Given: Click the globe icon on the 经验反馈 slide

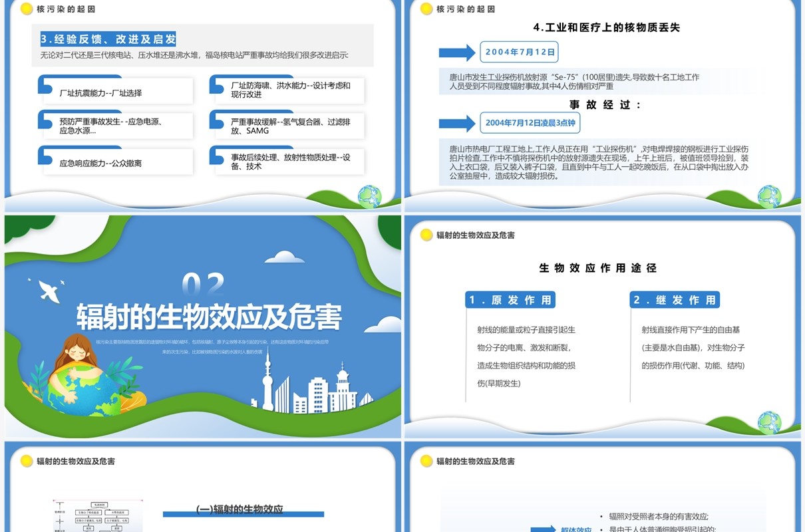Looking at the screenshot, I should click(x=369, y=196).
